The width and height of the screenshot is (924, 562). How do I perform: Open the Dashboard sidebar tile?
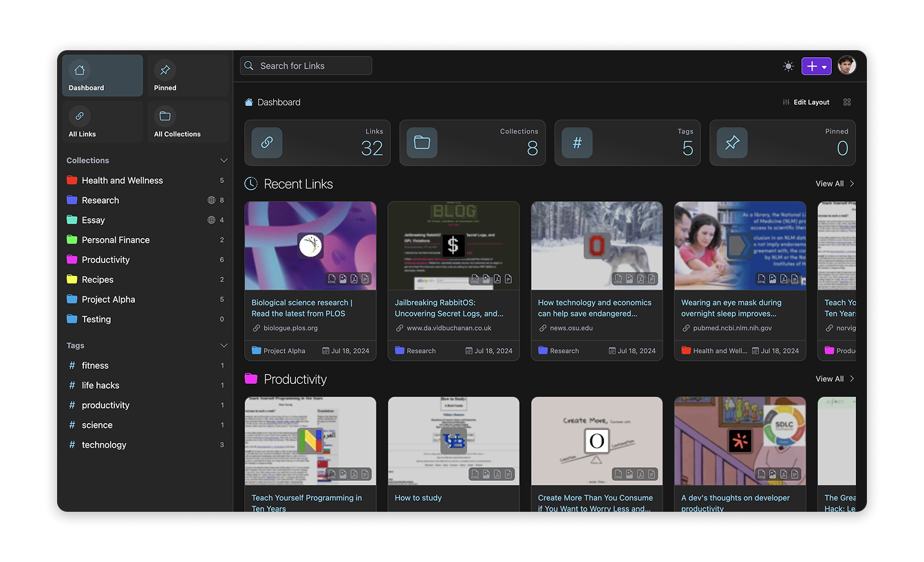pyautogui.click(x=103, y=76)
